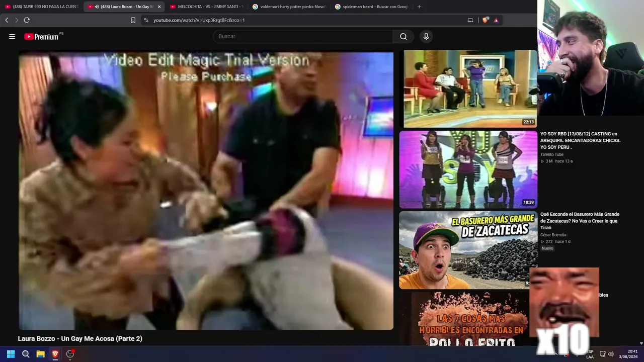Switch to the spiderman beard Google tab

coord(371,7)
